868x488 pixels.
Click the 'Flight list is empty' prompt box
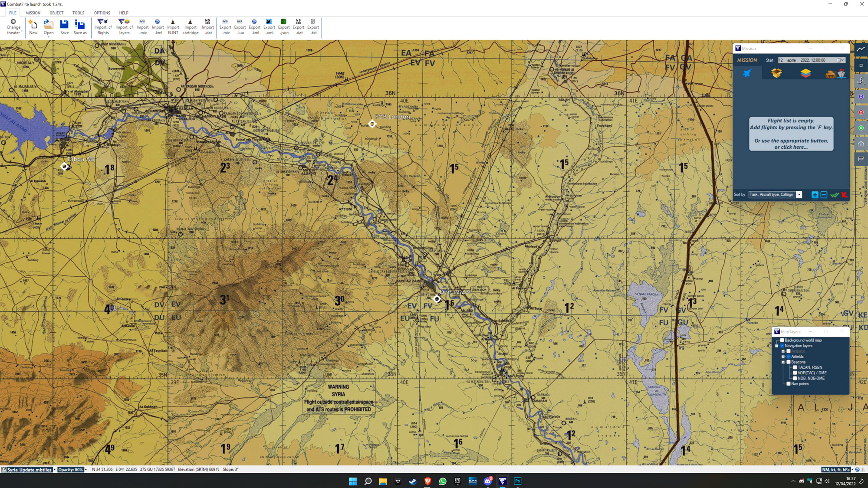(x=791, y=134)
